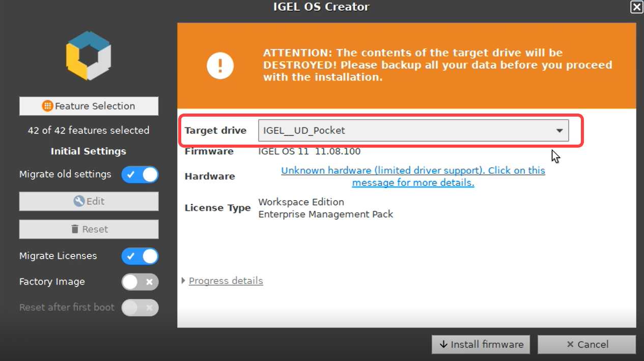Click Install firmware to start installation

(x=481, y=344)
